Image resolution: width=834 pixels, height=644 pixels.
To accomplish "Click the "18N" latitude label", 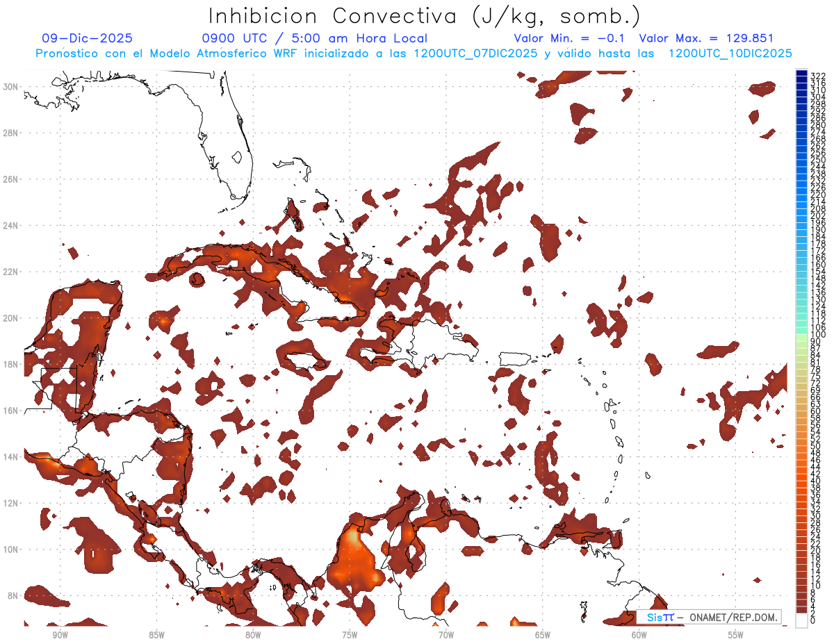I will [x=11, y=364].
